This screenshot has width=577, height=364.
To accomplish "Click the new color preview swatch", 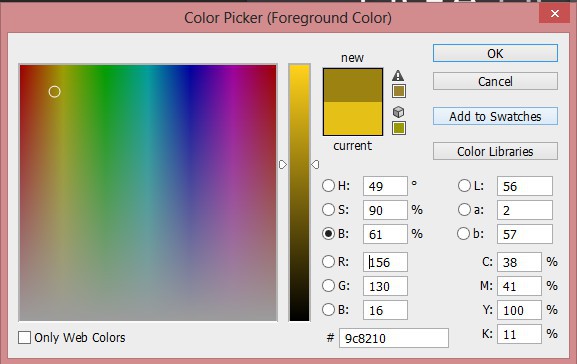I will click(x=353, y=85).
